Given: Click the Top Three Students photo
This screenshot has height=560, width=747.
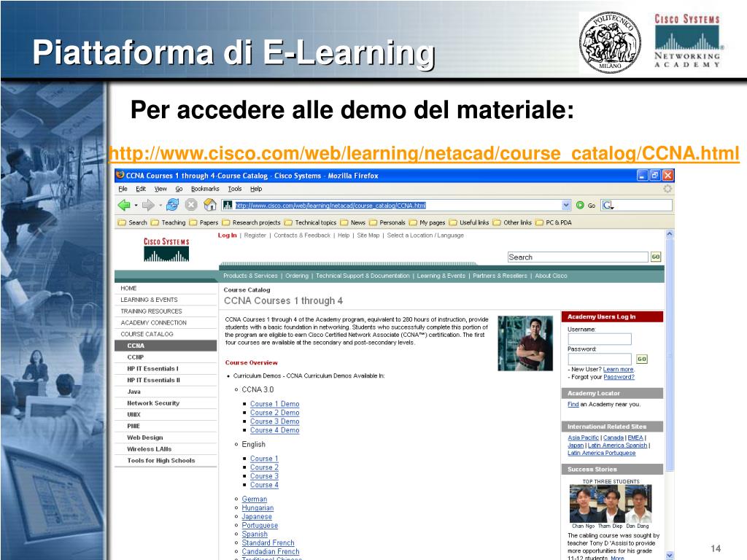Looking at the screenshot, I should click(611, 504).
